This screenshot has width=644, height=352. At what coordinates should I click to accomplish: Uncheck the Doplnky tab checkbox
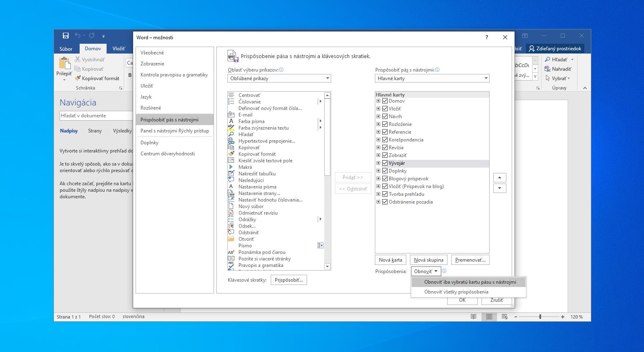385,171
